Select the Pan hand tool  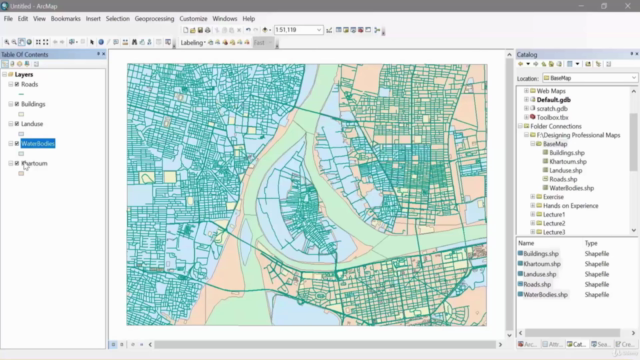(x=22, y=42)
